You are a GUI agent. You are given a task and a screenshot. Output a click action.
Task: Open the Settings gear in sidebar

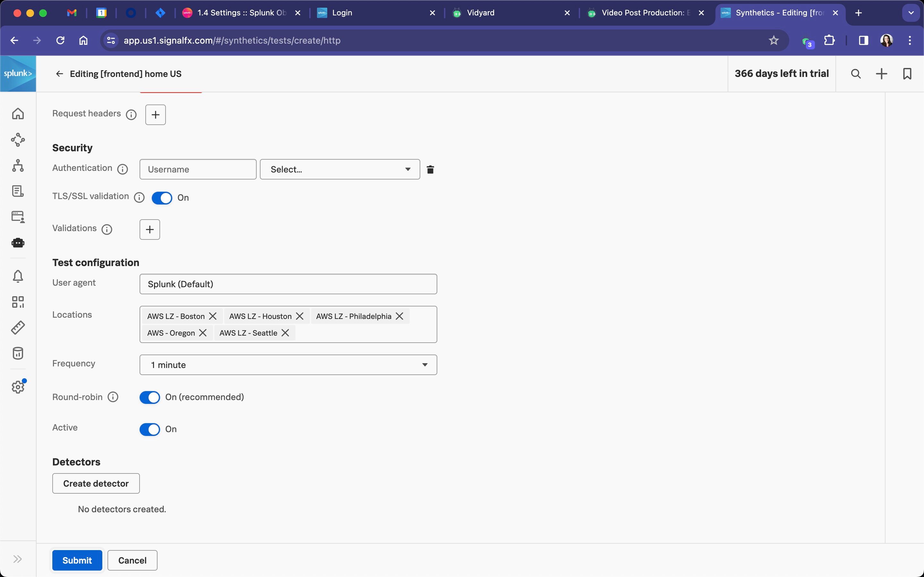pos(18,387)
